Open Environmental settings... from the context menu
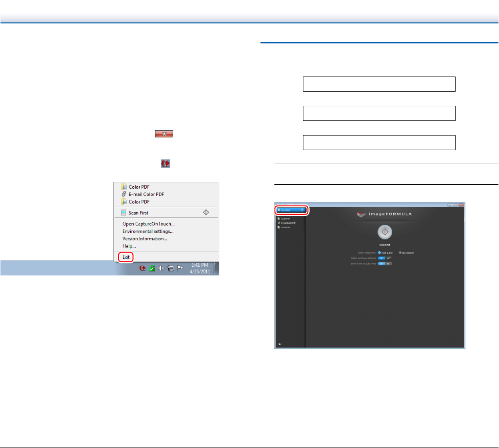Screen dimensions: 499x448 click(148, 231)
